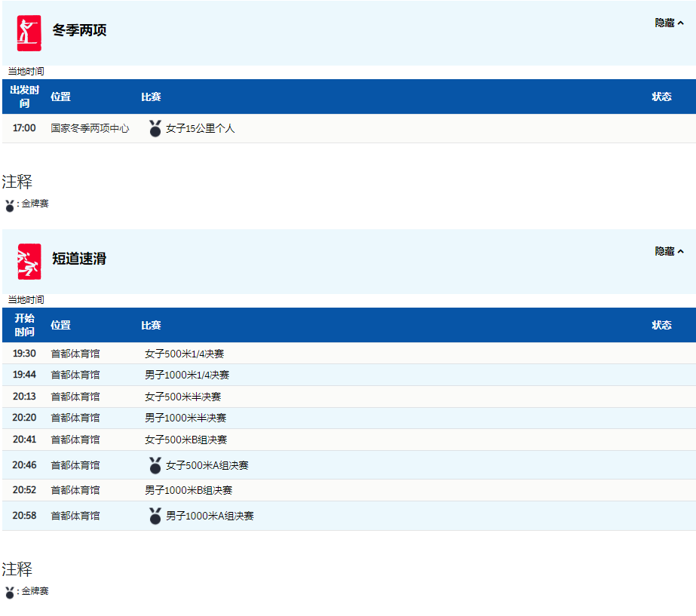Select the 男子1000米B组决赛 event

[x=189, y=490]
